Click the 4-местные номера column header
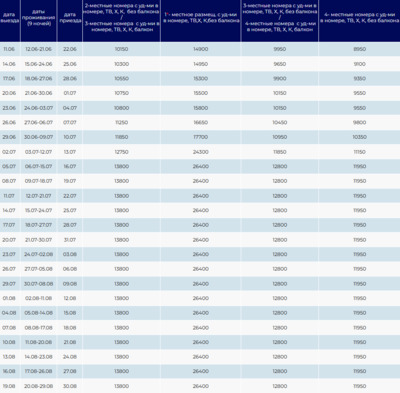Image resolution: width=400 pixels, height=393 pixels. click(x=359, y=18)
